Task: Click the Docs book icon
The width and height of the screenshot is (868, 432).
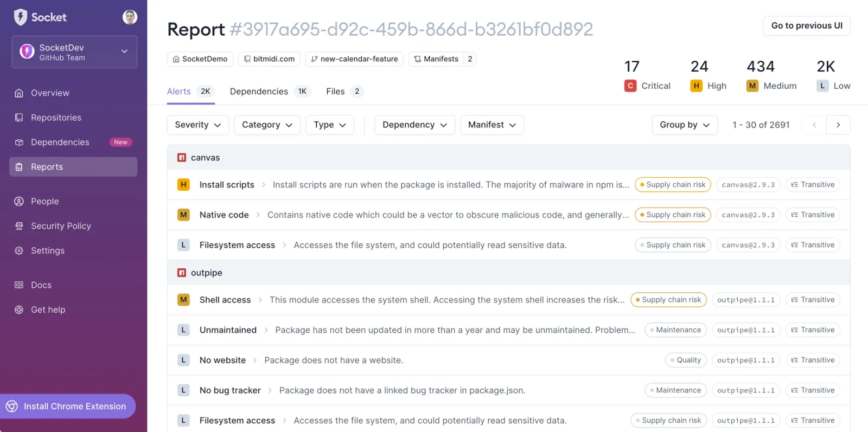Action: [19, 285]
